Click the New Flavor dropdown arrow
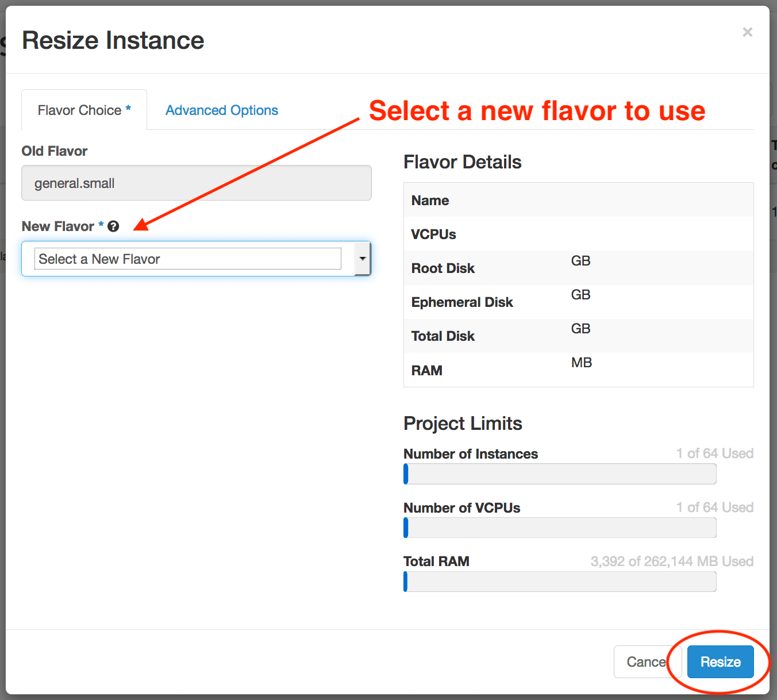Screen dimensions: 777x700 [362, 259]
